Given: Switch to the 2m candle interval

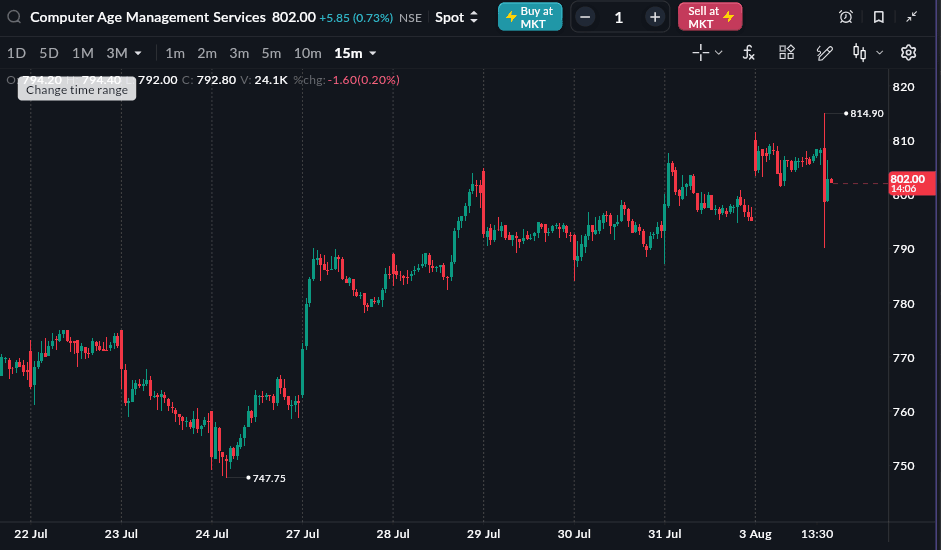Looking at the screenshot, I should tap(207, 53).
